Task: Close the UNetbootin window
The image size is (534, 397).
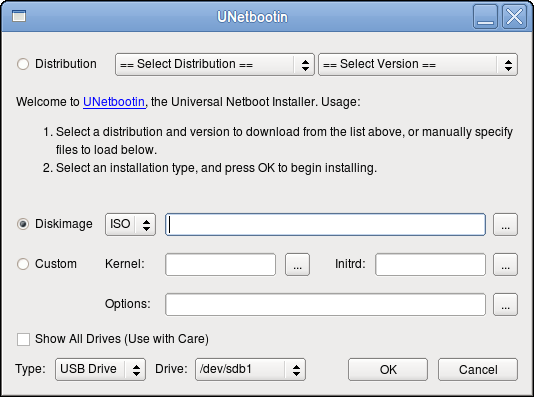Action: click(x=514, y=16)
